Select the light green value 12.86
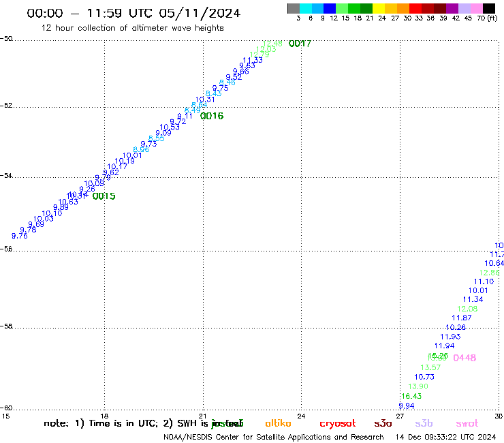The image size is (504, 443). (490, 273)
